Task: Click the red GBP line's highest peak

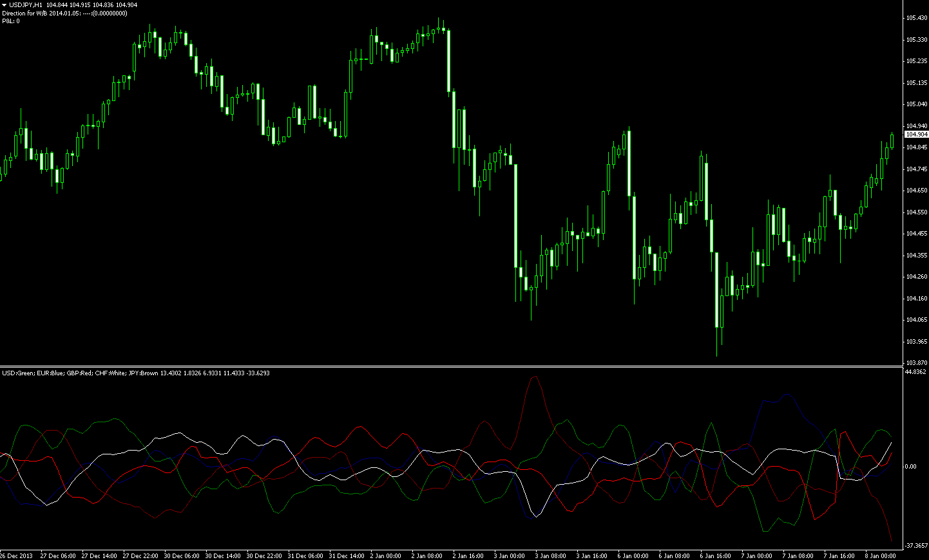Action: pyautogui.click(x=535, y=377)
